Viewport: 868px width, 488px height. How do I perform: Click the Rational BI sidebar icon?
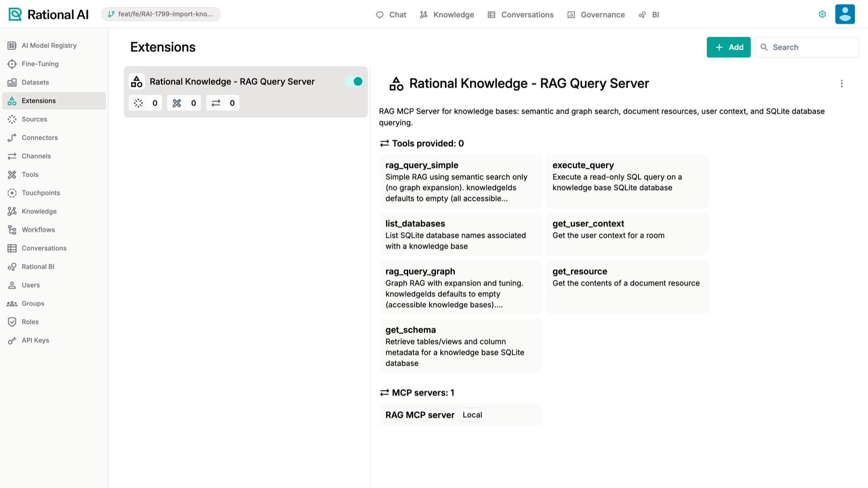coord(12,267)
